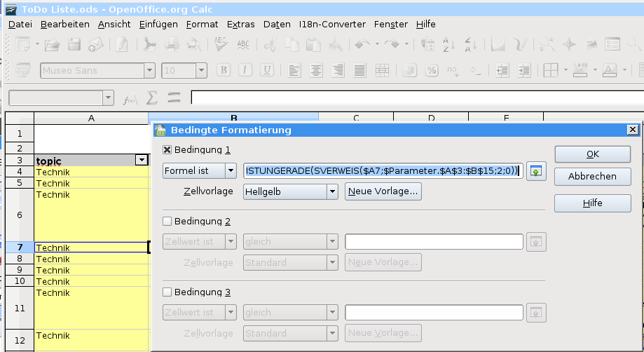Click the Cut scissors icon

[270, 44]
